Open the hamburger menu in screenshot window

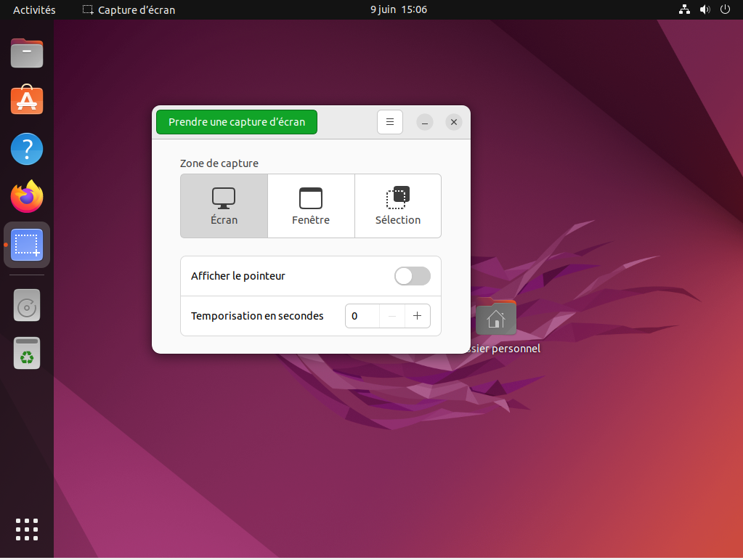click(389, 122)
